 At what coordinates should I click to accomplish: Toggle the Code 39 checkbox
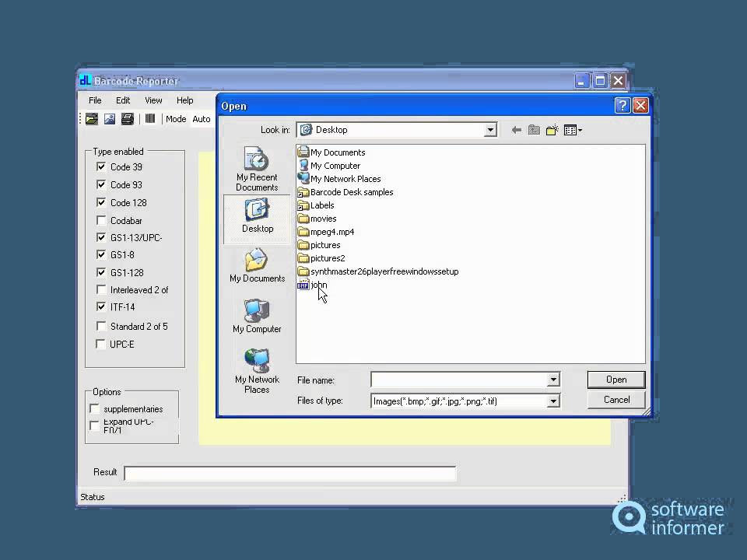101,166
